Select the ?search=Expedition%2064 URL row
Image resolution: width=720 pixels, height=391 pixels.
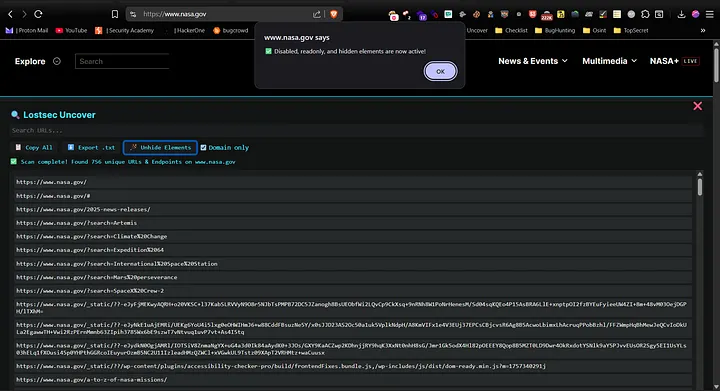[x=353, y=250]
